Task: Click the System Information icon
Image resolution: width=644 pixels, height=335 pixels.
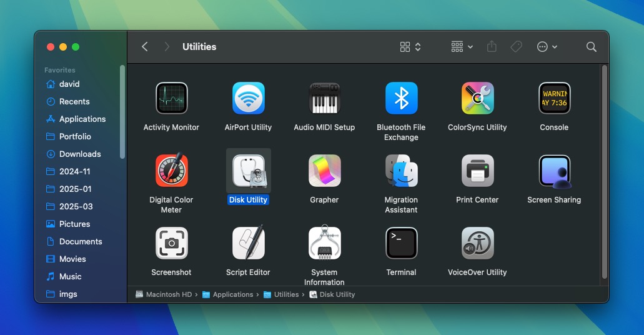Action: point(324,242)
